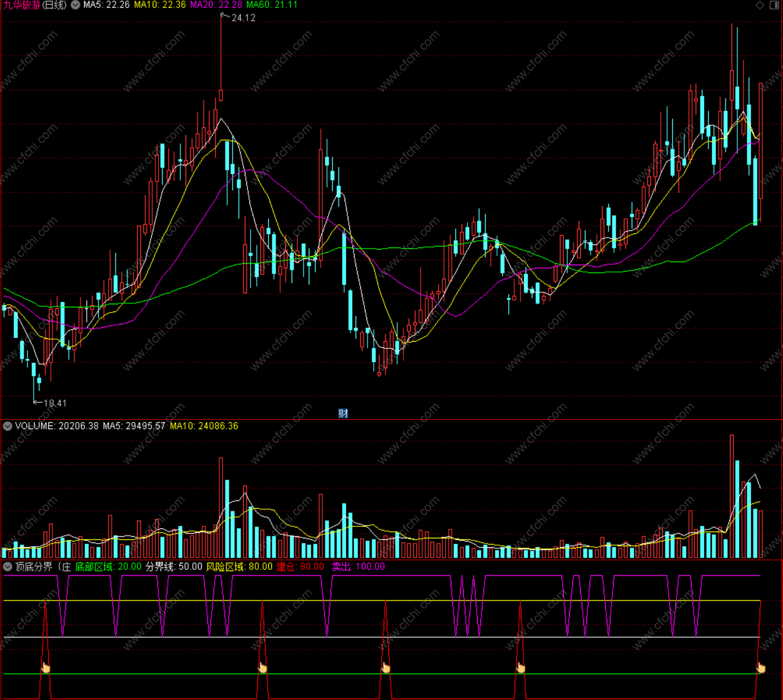This screenshot has height=700, width=783.
Task: Click the second buy-signal hand icon in indicator
Action: tap(262, 668)
